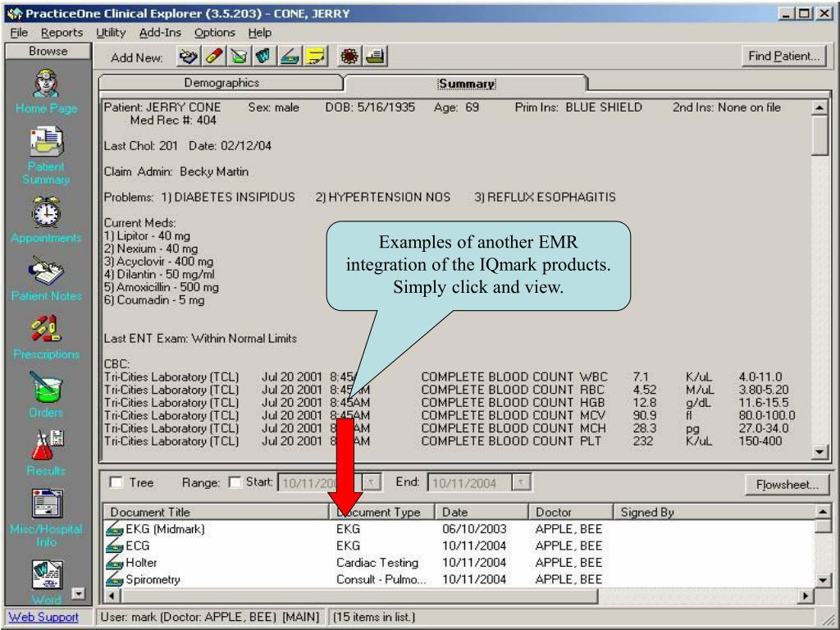Open Word section in sidebar
Image resolution: width=840 pixels, height=630 pixels.
point(47,582)
